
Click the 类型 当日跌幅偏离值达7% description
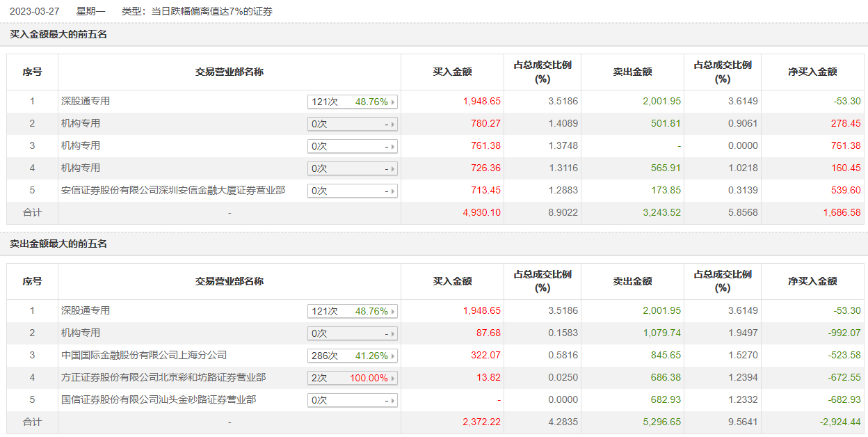(197, 11)
